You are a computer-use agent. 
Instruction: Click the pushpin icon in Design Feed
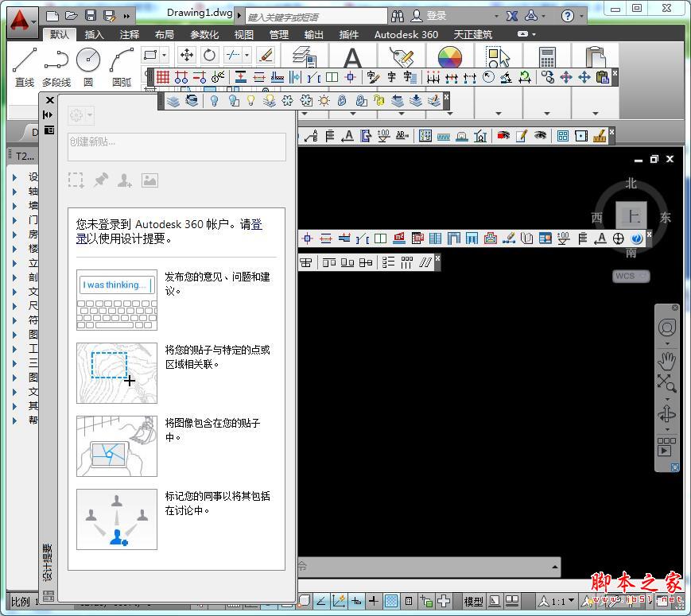point(101,180)
